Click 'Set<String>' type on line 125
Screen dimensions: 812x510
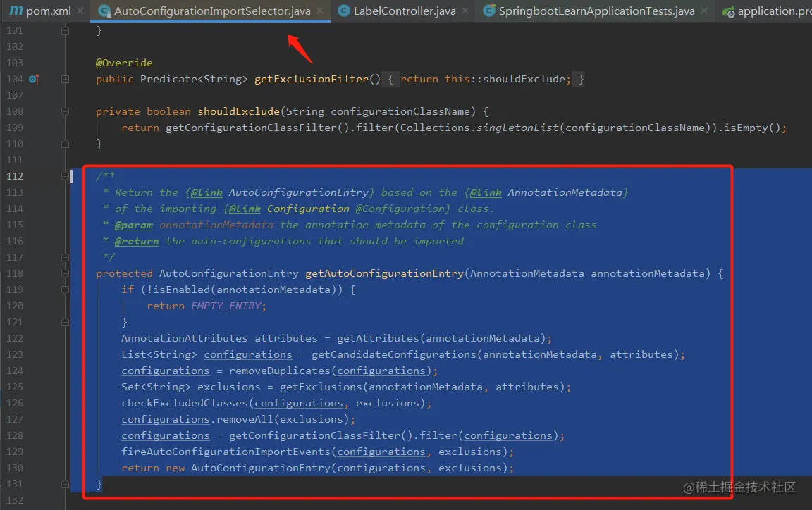click(156, 387)
